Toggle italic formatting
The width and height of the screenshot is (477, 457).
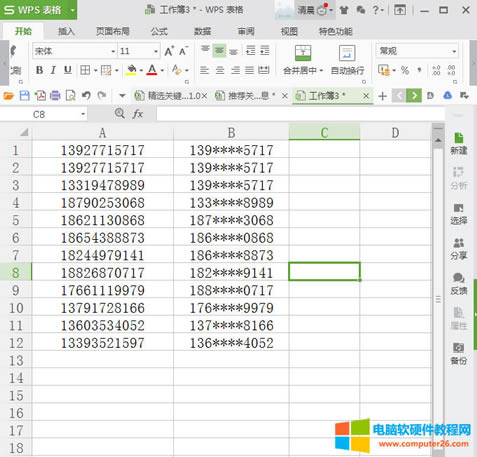(53, 70)
